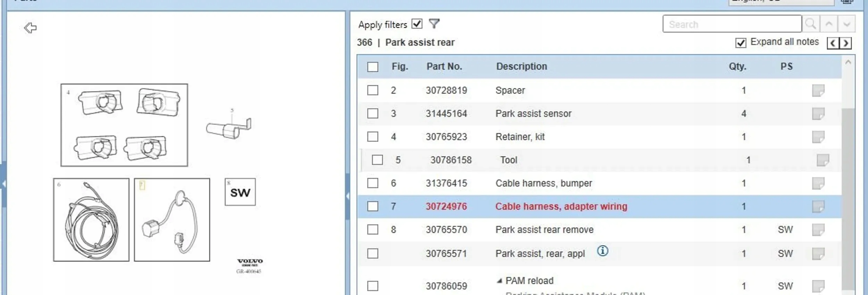The image size is (868, 295).
Task: Go to next search result down arrow
Action: point(846,24)
